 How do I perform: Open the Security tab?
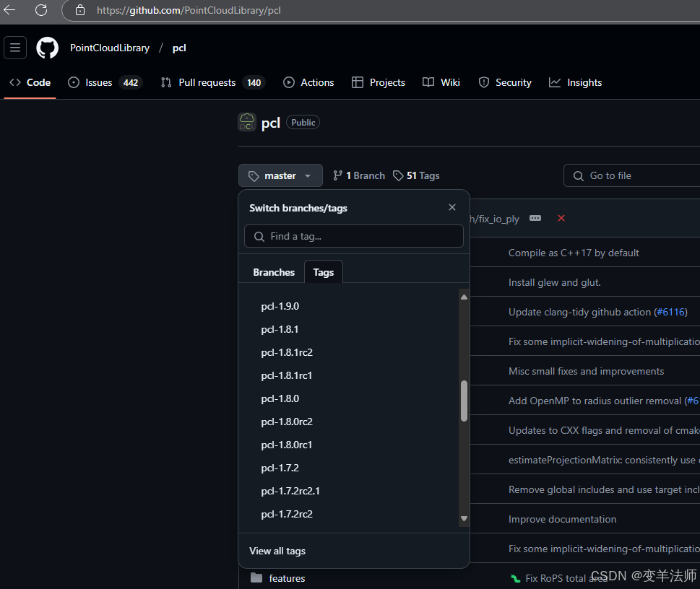505,82
